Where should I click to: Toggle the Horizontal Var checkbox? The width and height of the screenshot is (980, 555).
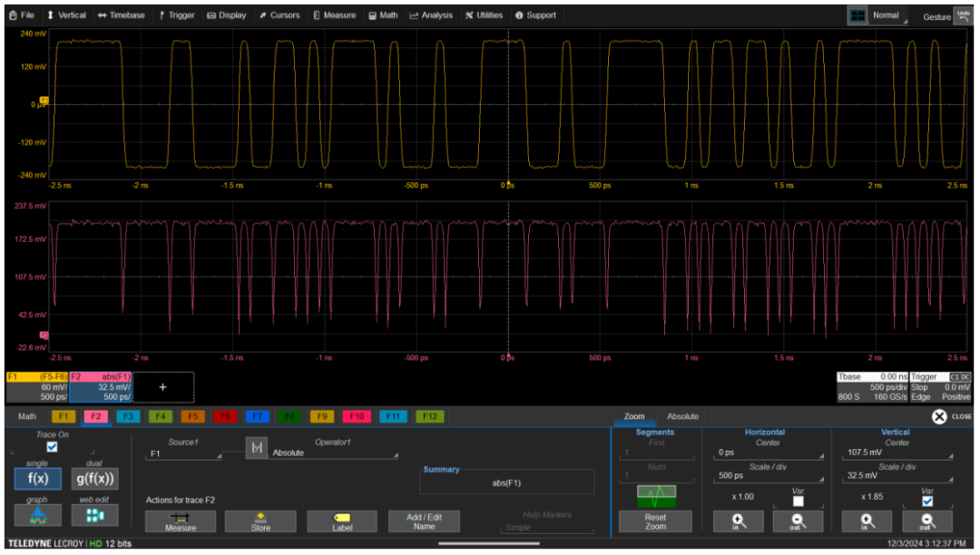pos(799,501)
